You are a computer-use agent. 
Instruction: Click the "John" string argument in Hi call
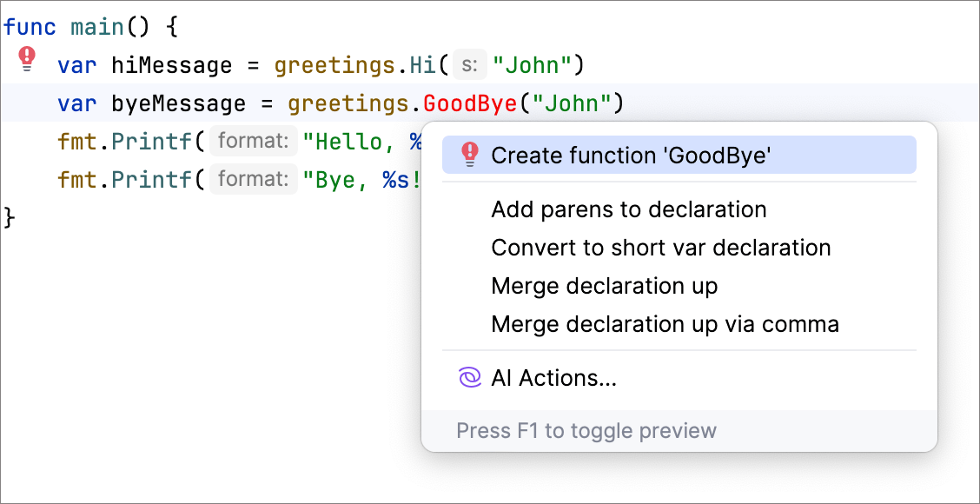tap(533, 64)
